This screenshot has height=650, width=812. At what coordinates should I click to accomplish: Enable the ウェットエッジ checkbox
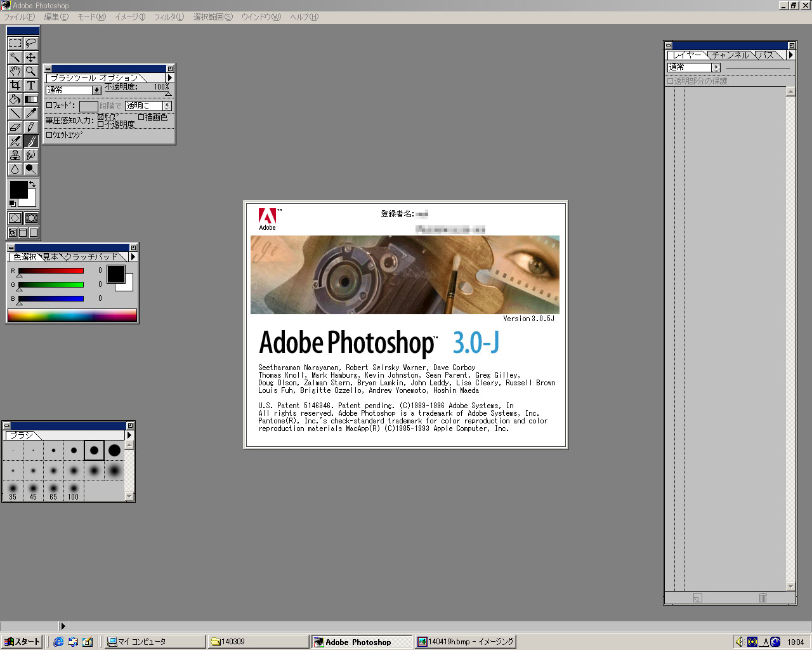[49, 135]
